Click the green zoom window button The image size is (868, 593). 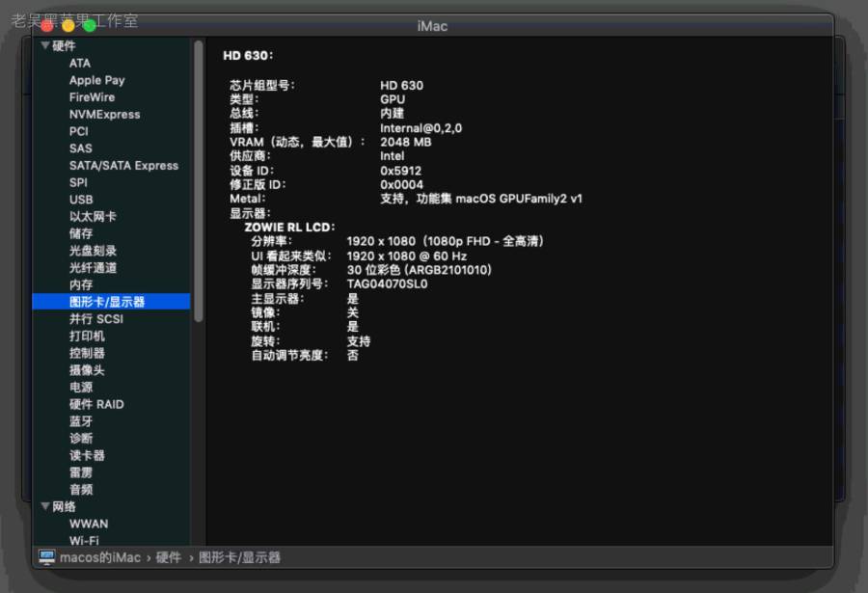click(x=90, y=26)
